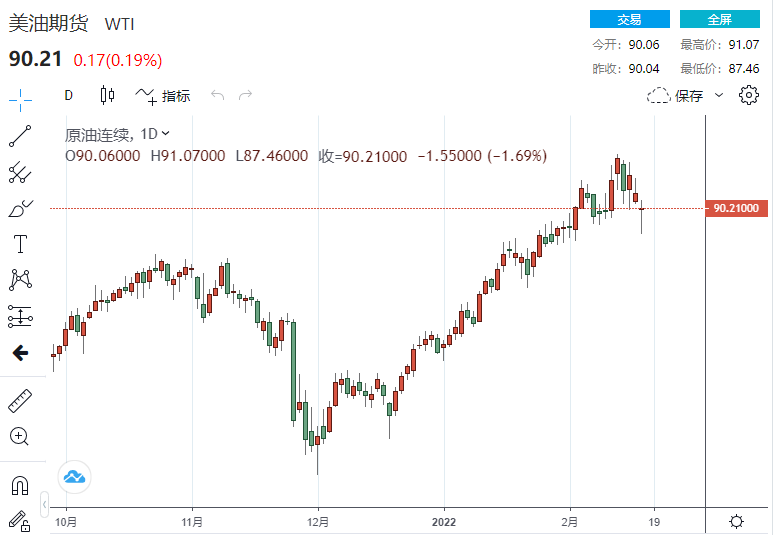Choose the pitchfork drawing tool
The image size is (773, 535).
tap(20, 172)
